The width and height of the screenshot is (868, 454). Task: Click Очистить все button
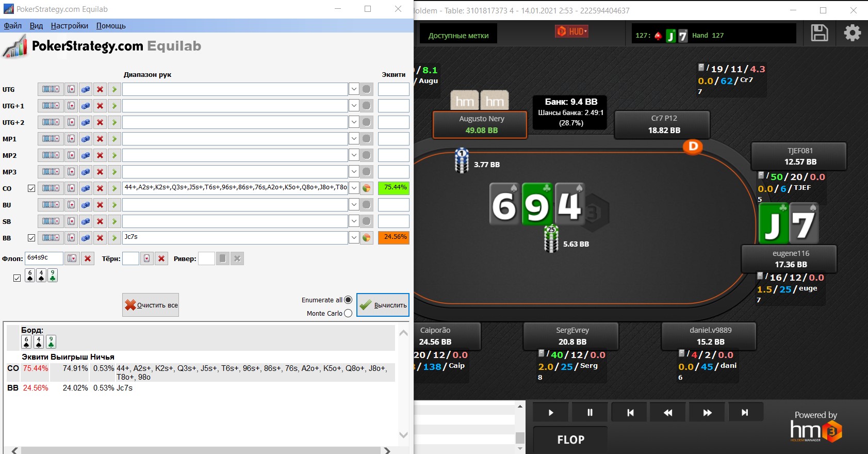pyautogui.click(x=151, y=305)
